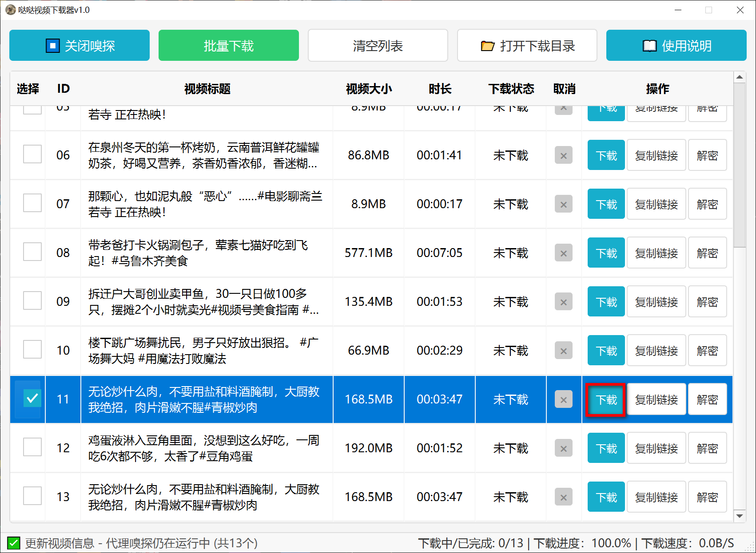
Task: Copy link for video 12 via 复制链接
Action: [657, 448]
